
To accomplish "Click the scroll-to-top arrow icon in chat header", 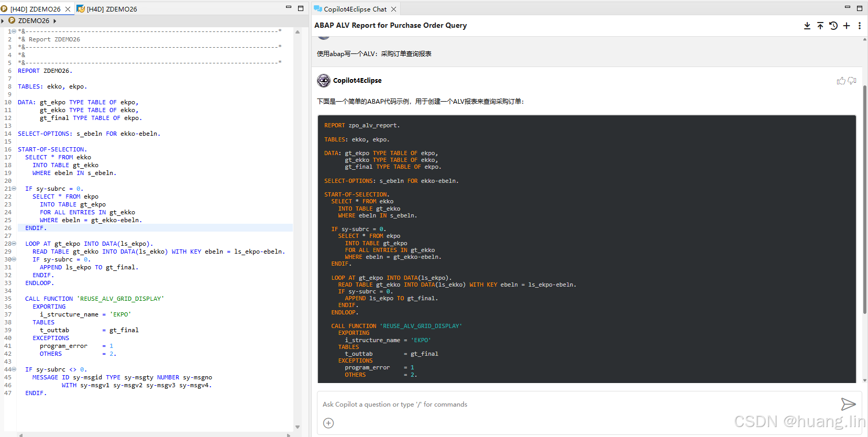I will [x=820, y=26].
